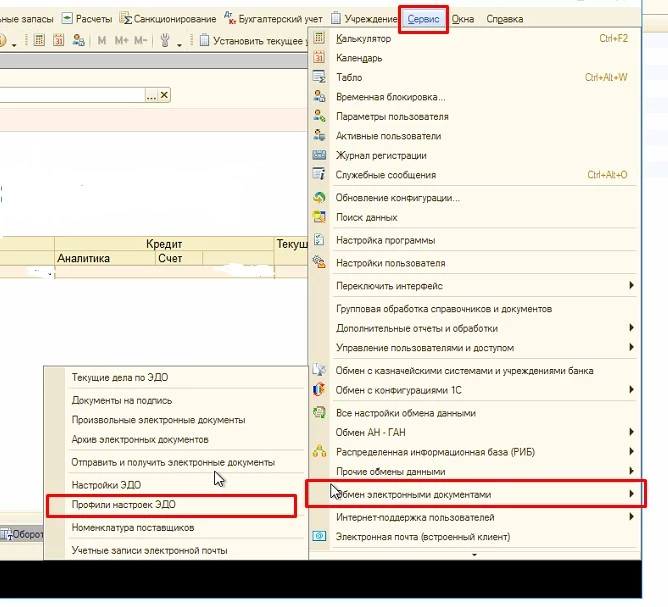The width and height of the screenshot is (668, 607).
Task: Click the Служебные сообщения icon
Action: point(319,175)
